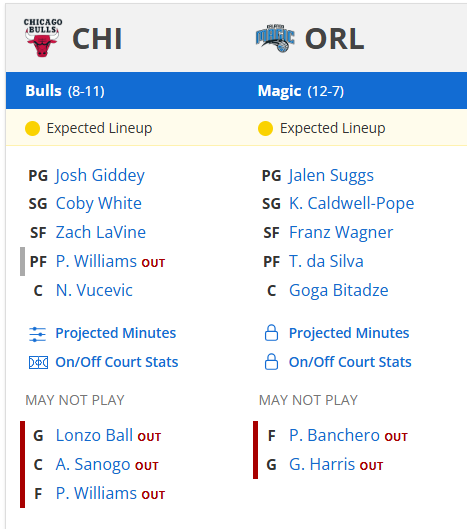
Task: Open Jalen Suggs player page
Action: tap(331, 176)
